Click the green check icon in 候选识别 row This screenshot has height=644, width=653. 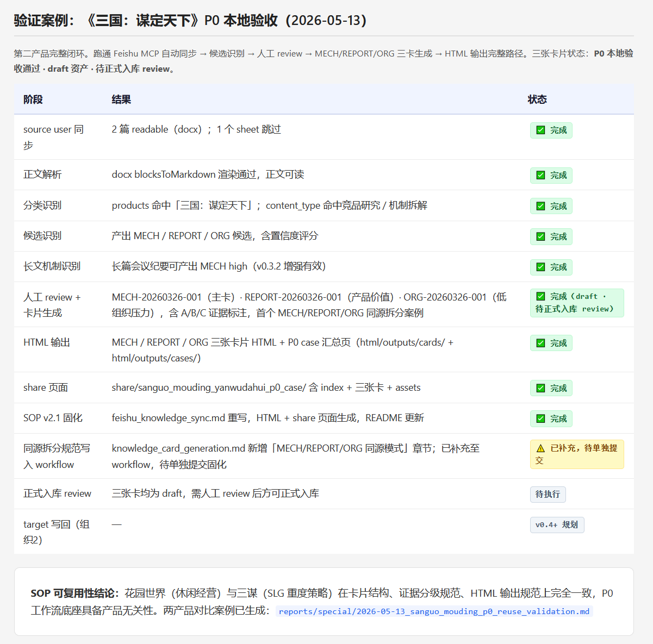540,236
